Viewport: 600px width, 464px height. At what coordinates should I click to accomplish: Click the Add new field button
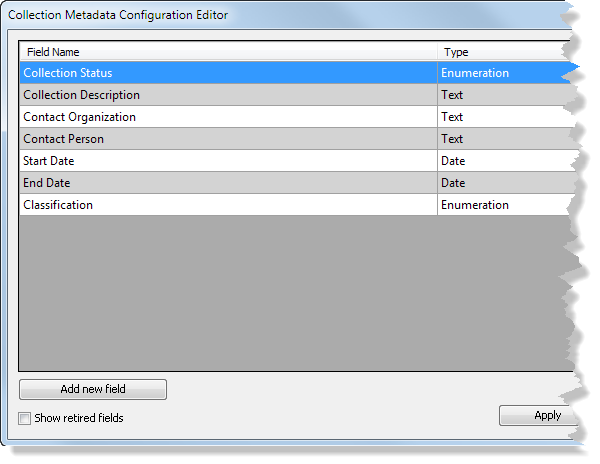[x=93, y=389]
